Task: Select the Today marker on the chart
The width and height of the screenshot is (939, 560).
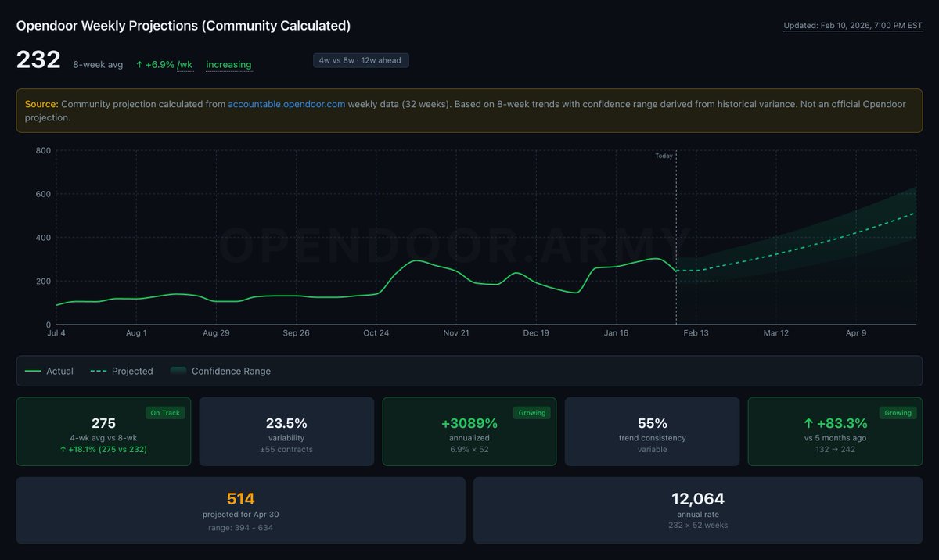Action: (x=663, y=156)
